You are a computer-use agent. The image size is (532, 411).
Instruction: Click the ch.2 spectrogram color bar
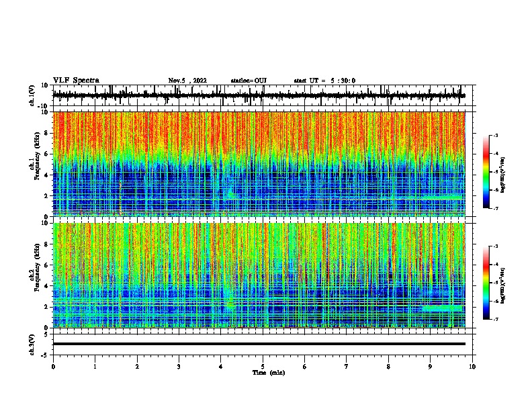point(486,283)
